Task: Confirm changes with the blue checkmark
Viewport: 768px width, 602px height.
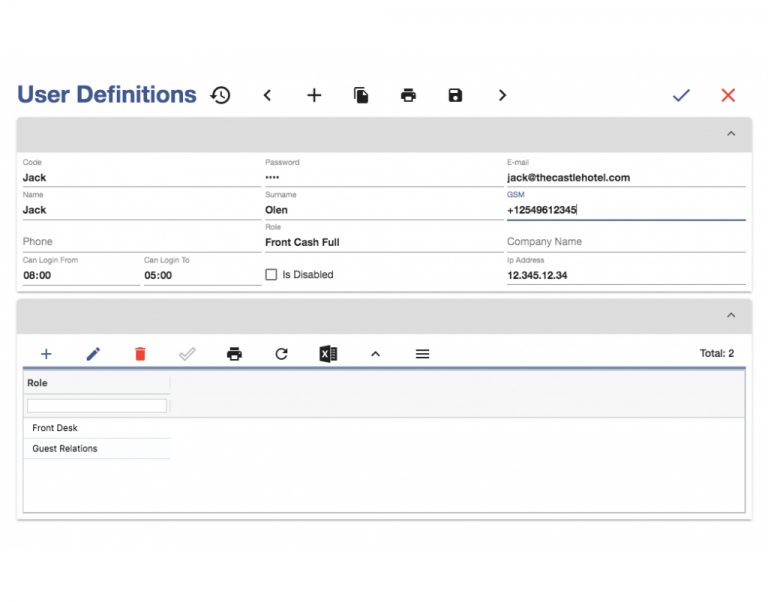Action: click(x=681, y=95)
